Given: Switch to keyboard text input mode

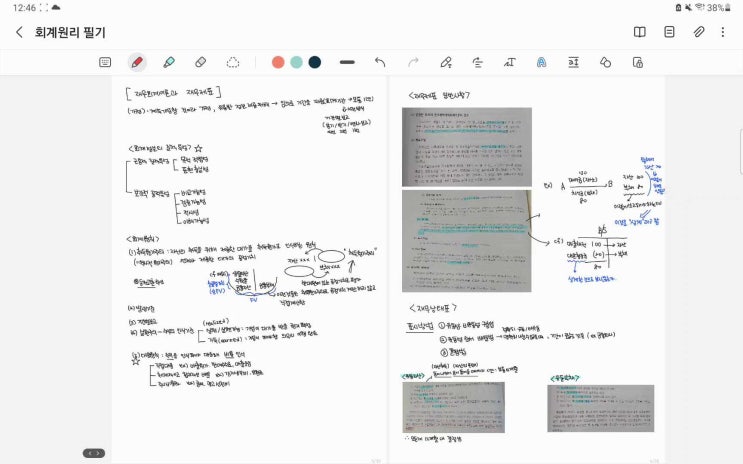Looking at the screenshot, I should click(105, 62).
